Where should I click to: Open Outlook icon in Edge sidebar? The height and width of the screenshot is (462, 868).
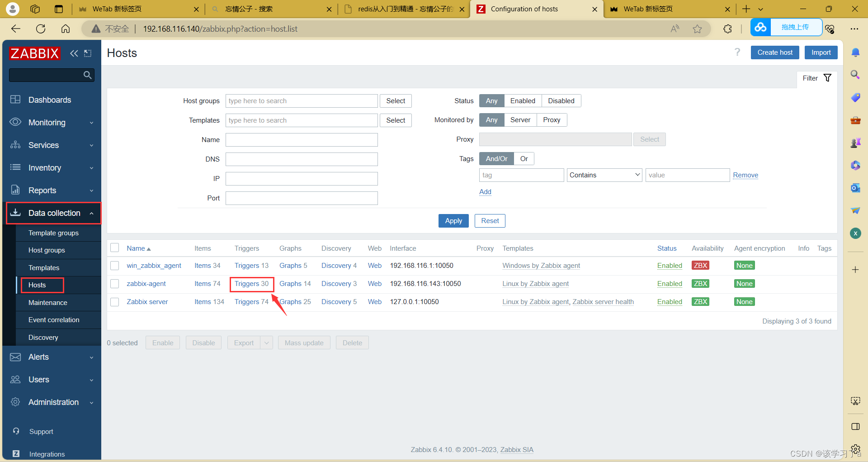[855, 188]
